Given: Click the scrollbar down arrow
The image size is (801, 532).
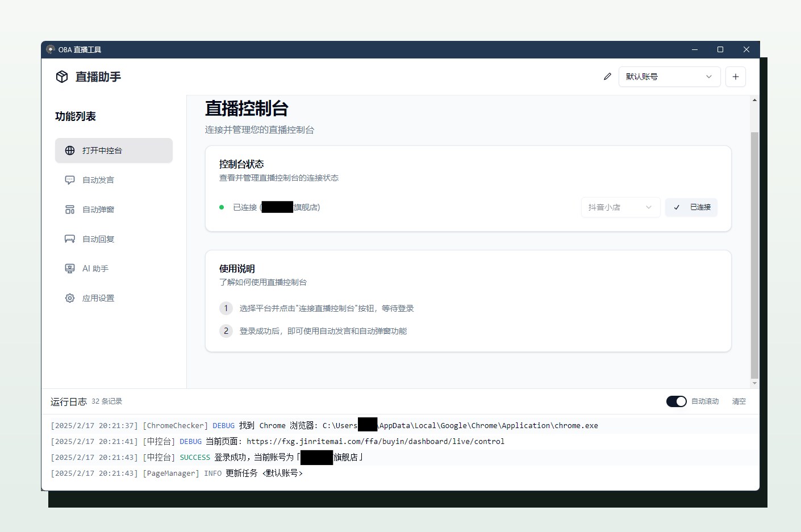Looking at the screenshot, I should (x=754, y=383).
